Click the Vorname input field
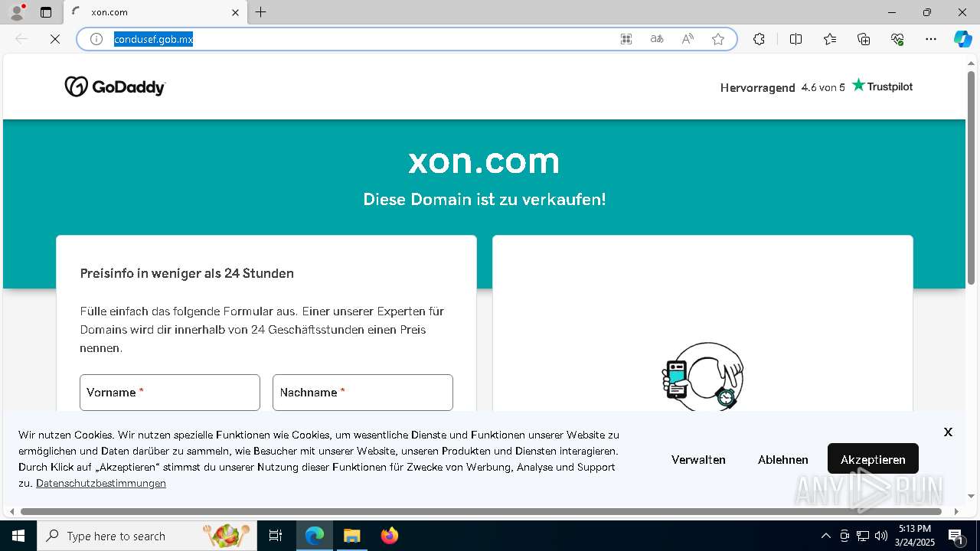The width and height of the screenshot is (980, 551). pyautogui.click(x=170, y=393)
